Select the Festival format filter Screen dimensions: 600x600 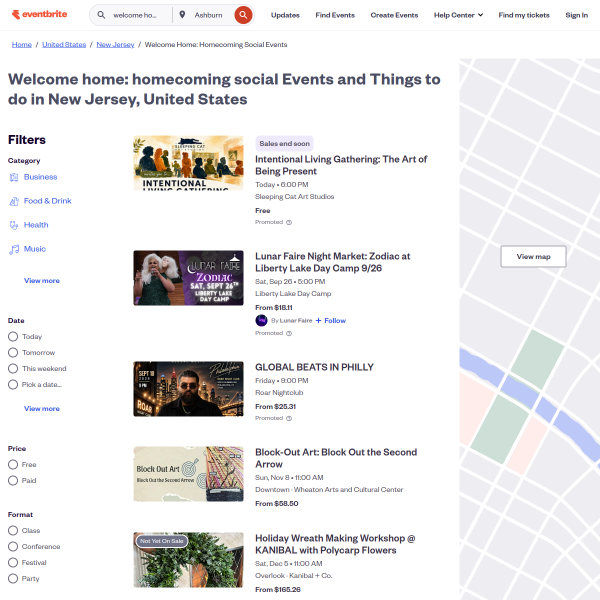13,562
